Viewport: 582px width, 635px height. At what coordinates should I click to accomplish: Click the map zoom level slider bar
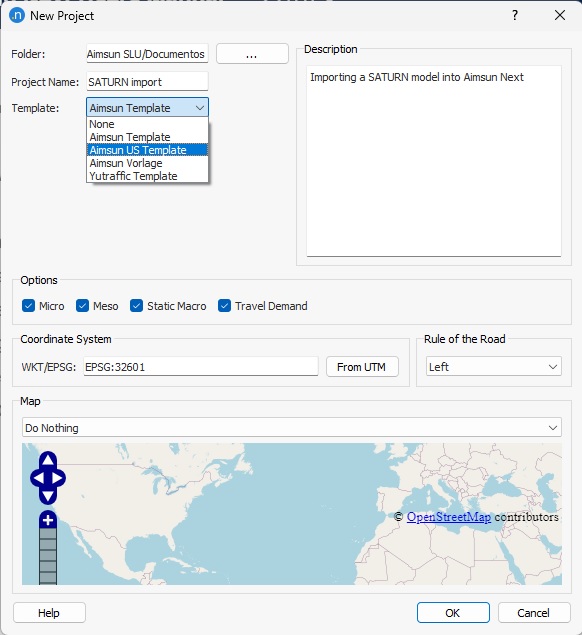48,556
